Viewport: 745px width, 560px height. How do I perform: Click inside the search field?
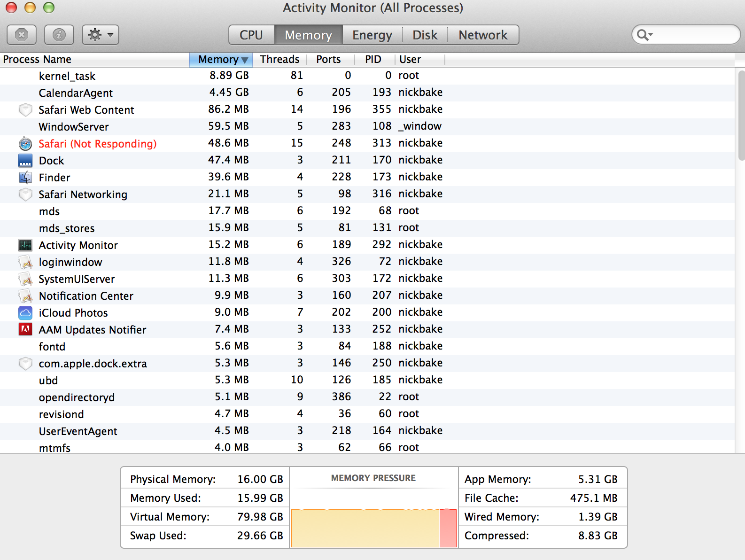686,35
